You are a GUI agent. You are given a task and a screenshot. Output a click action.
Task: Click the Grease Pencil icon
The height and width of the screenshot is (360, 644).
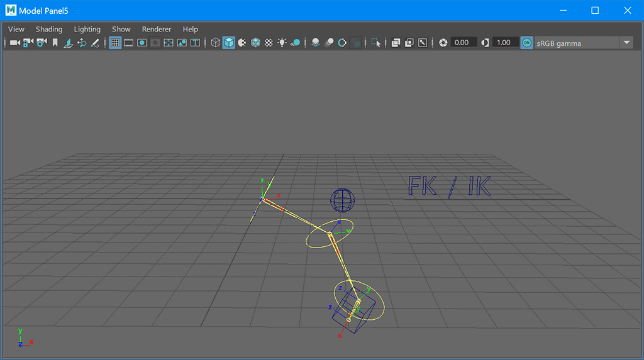click(96, 43)
